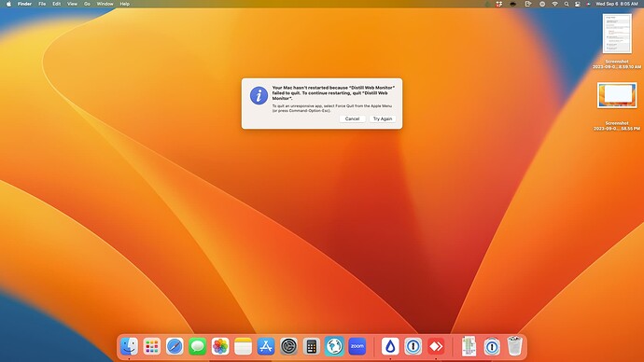Launch Safari from the Dock

click(x=175, y=346)
